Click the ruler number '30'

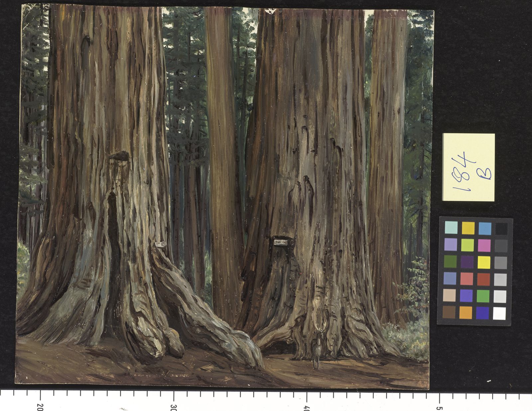point(173,407)
